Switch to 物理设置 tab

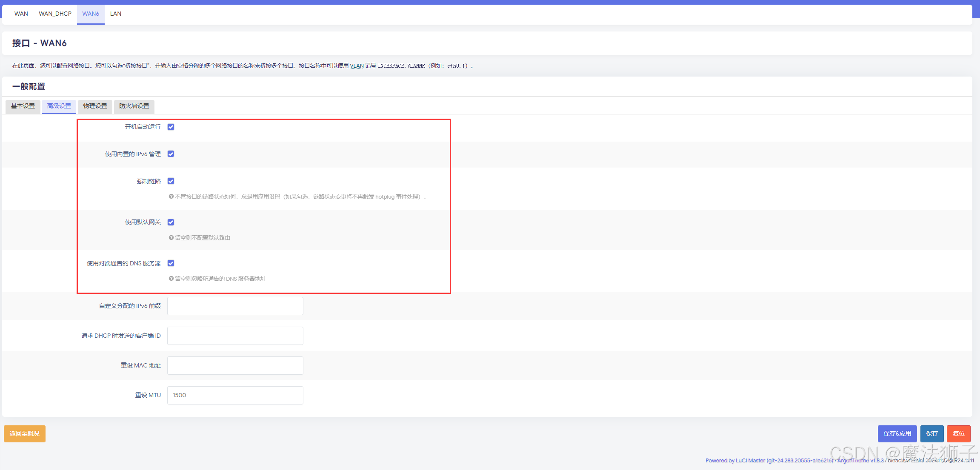pos(95,106)
